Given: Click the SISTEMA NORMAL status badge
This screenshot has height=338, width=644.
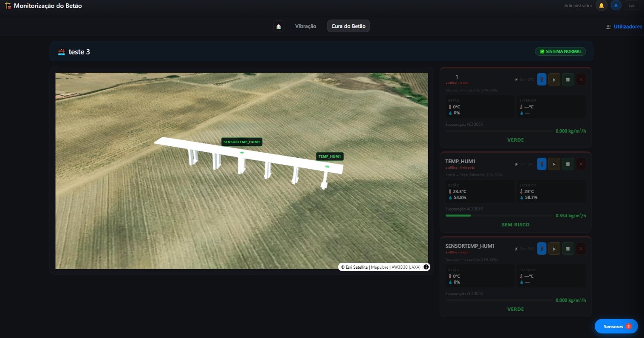Looking at the screenshot, I should coord(560,51).
